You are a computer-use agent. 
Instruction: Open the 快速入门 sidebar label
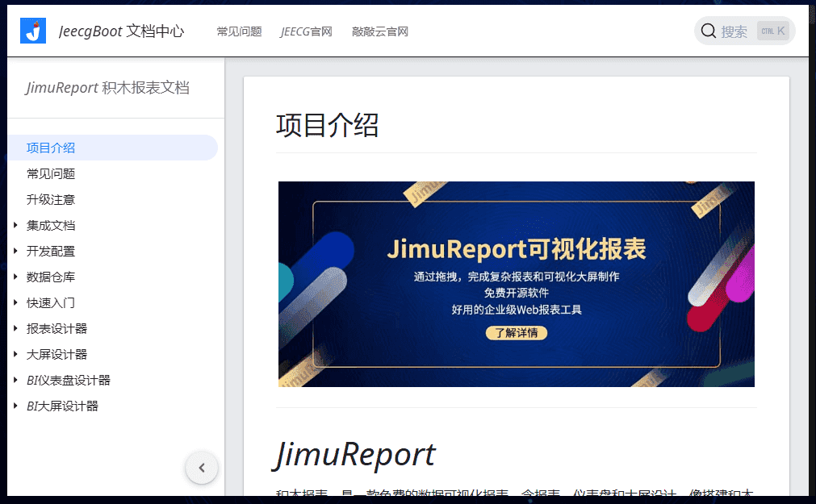(51, 302)
